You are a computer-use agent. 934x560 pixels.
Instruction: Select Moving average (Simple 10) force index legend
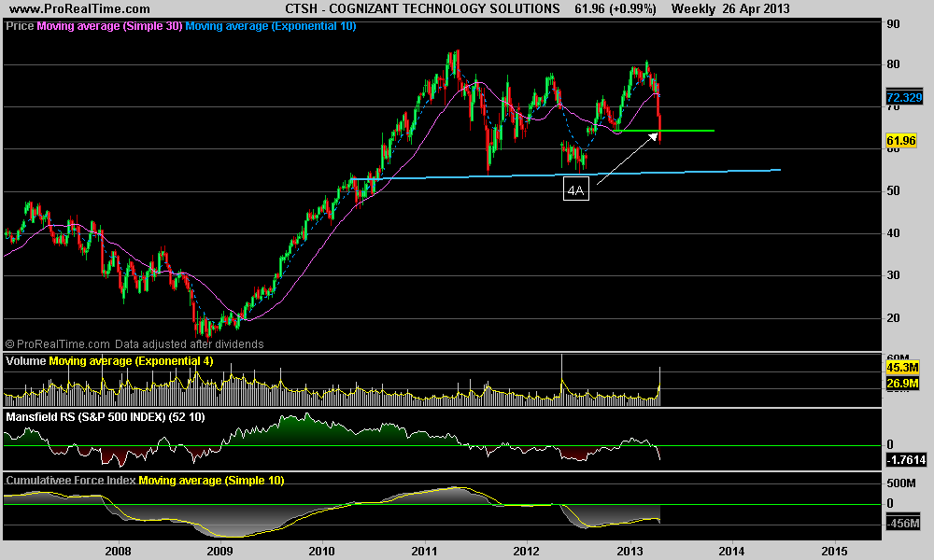(211, 481)
